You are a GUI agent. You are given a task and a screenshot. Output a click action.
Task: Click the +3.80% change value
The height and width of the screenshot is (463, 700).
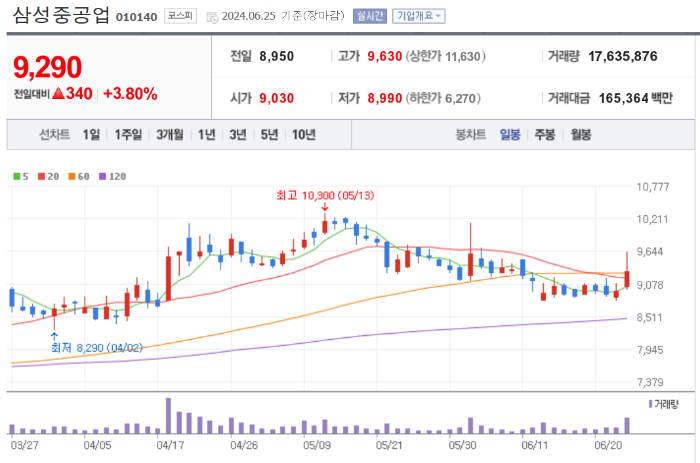[130, 94]
